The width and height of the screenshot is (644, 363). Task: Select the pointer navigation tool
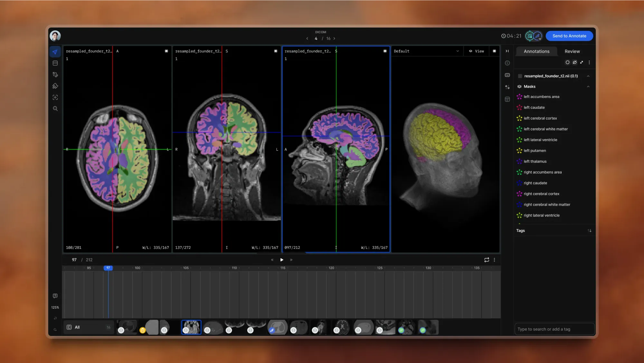55,51
